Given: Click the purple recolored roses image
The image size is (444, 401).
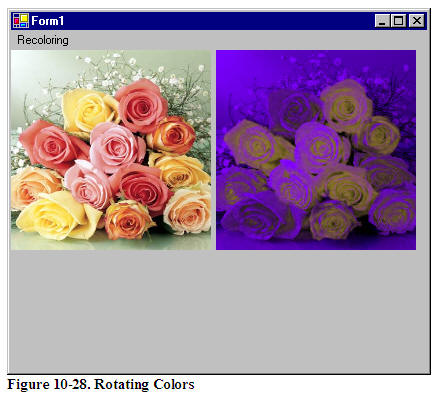Looking at the screenshot, I should (x=316, y=150).
